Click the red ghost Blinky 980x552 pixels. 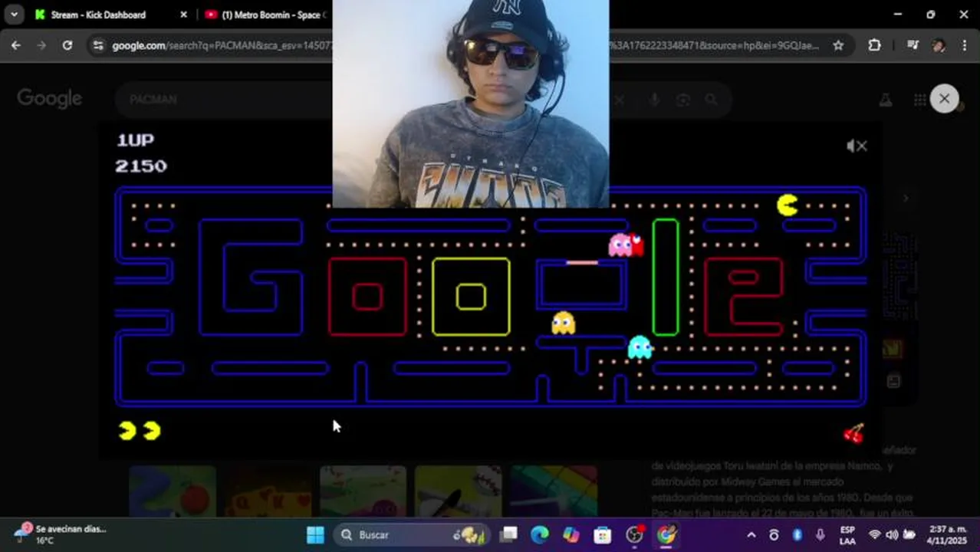[x=636, y=245]
